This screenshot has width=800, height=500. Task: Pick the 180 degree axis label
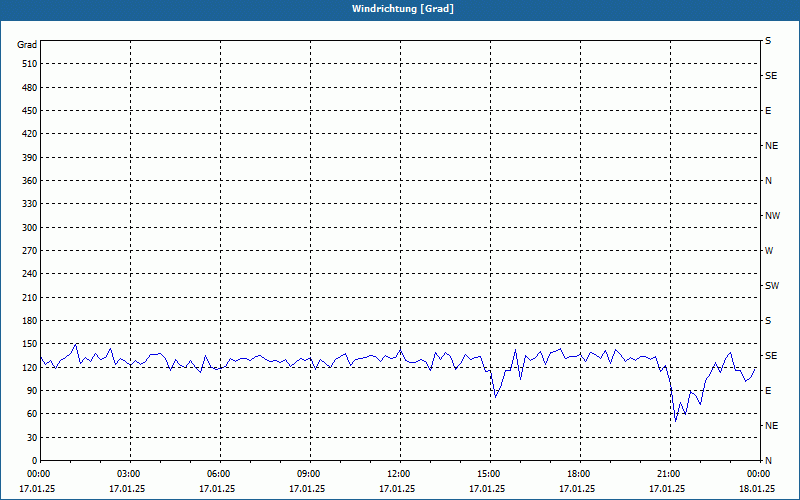pos(30,321)
